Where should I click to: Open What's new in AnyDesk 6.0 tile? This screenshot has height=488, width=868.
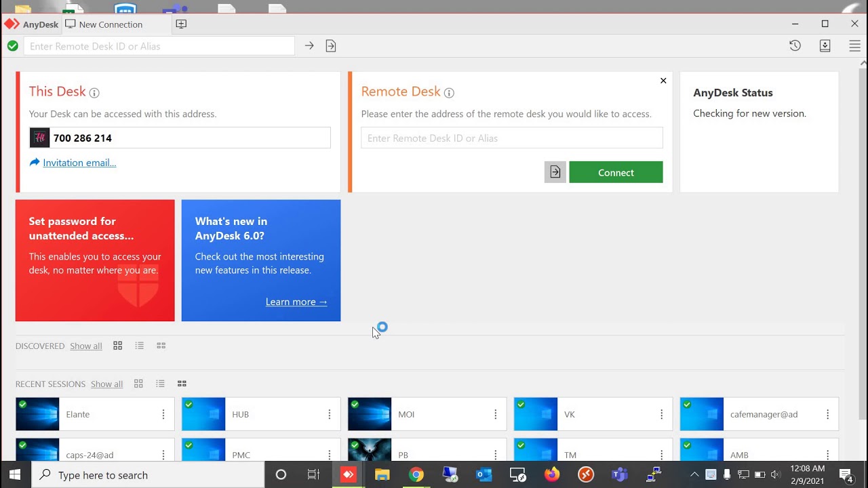tap(261, 260)
